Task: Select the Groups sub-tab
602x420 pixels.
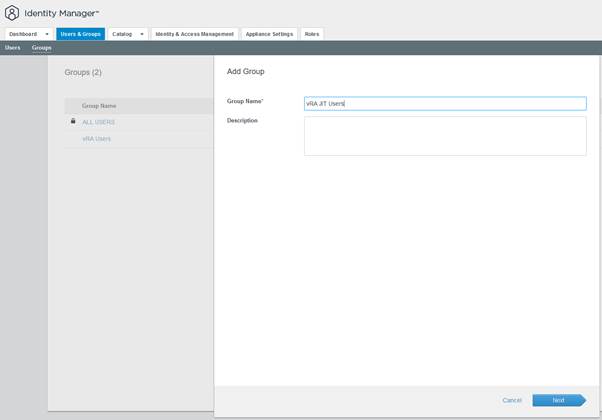Action: pyautogui.click(x=41, y=48)
